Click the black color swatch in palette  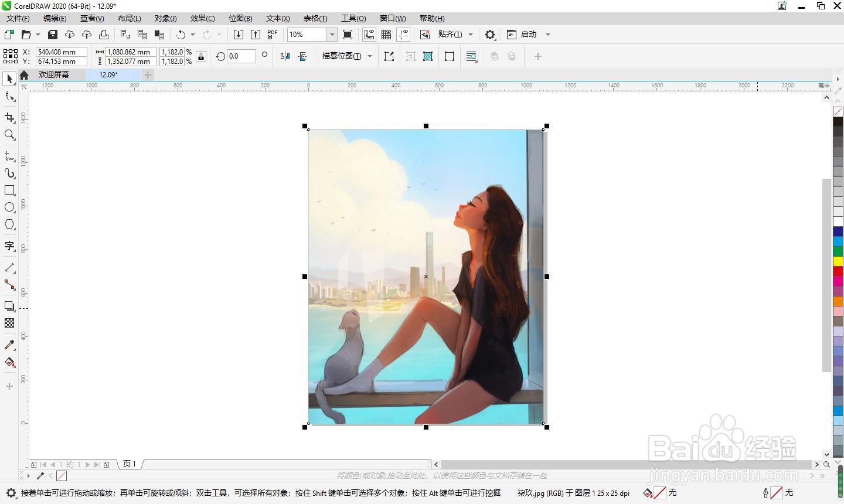[838, 122]
